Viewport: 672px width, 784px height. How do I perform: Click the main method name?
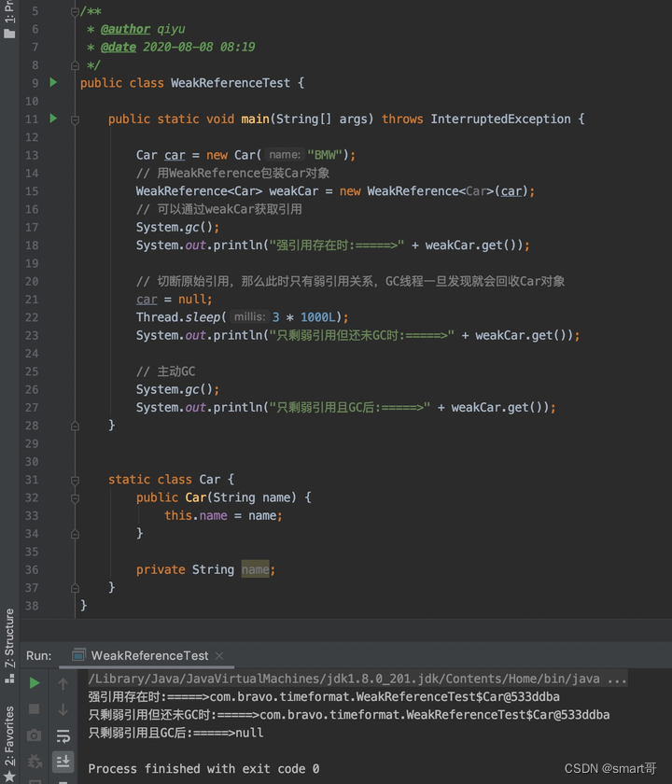click(255, 119)
